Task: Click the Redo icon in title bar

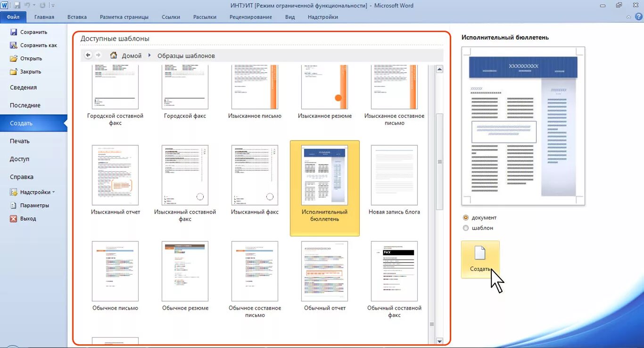Action: (x=42, y=5)
